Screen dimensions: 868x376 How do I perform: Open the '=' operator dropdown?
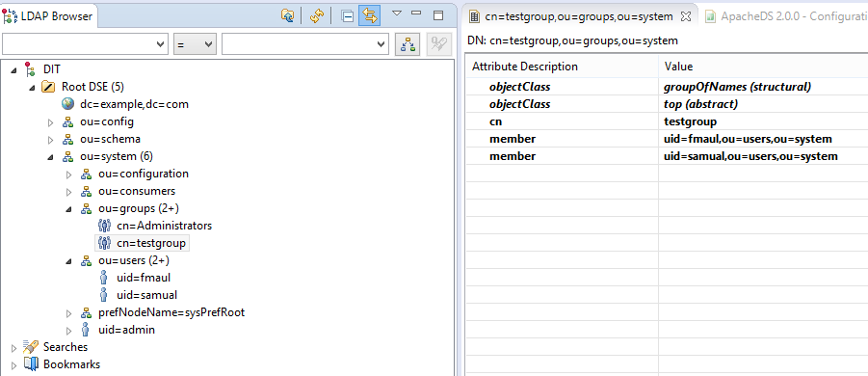(x=195, y=44)
